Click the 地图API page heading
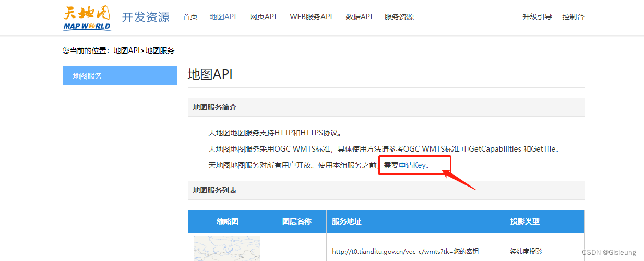 210,74
